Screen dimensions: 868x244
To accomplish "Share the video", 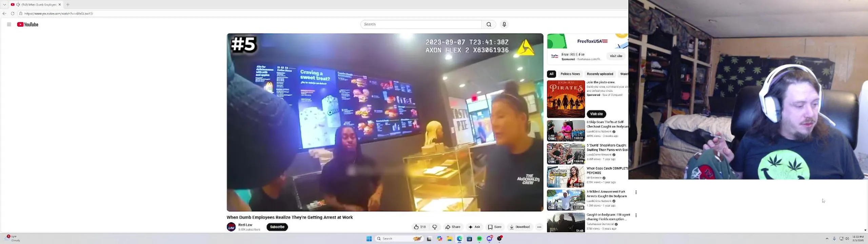I will click(x=453, y=227).
